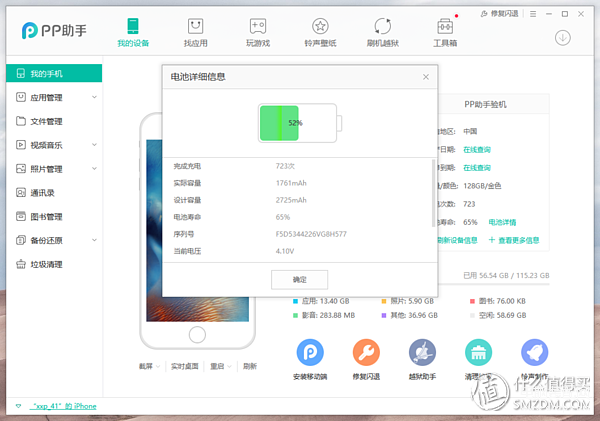600x421 pixels.
Task: Open the 重启 dropdown
Action: point(221,366)
